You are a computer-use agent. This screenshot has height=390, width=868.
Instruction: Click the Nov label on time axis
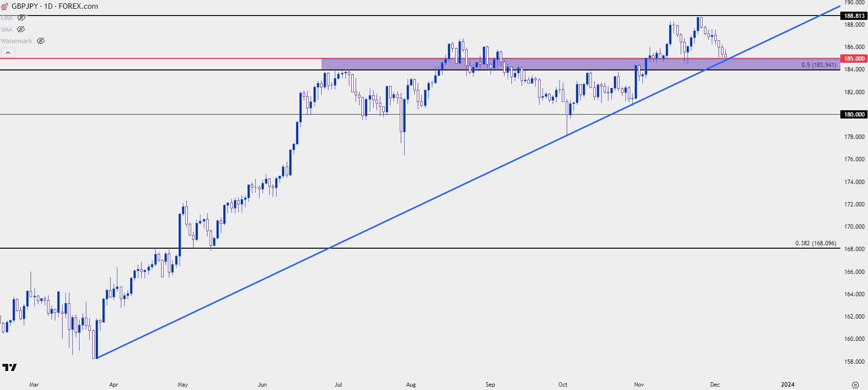coord(639,385)
